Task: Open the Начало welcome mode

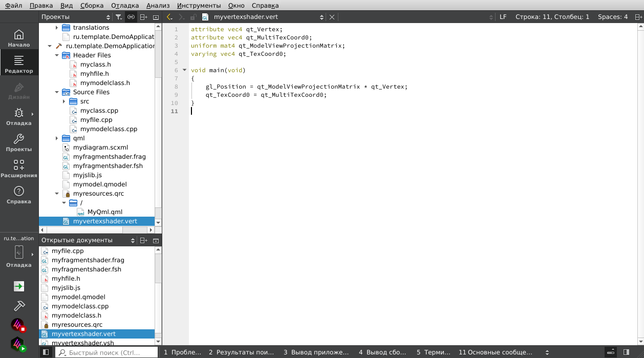Action: [19, 38]
